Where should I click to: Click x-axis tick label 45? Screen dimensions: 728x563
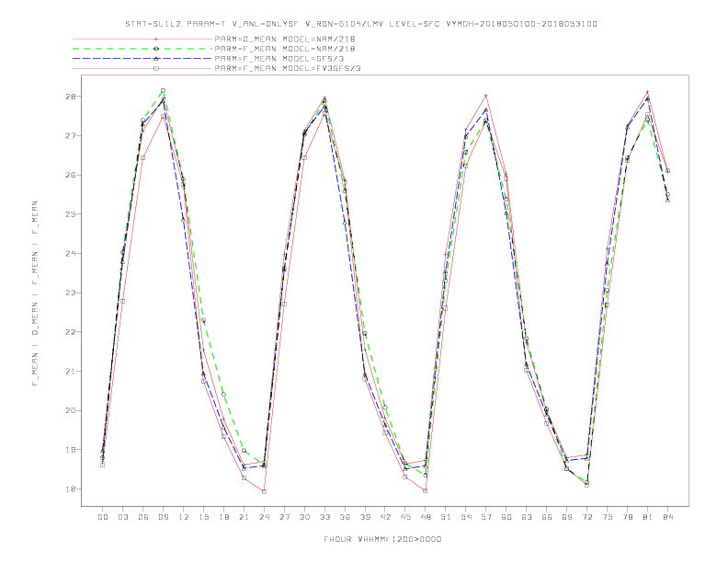click(x=405, y=517)
